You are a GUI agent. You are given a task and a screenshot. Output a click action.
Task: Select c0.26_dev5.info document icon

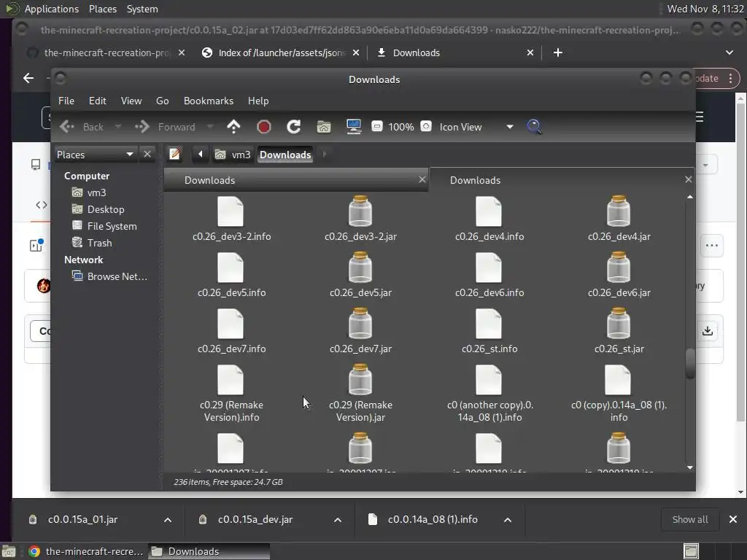click(x=231, y=268)
